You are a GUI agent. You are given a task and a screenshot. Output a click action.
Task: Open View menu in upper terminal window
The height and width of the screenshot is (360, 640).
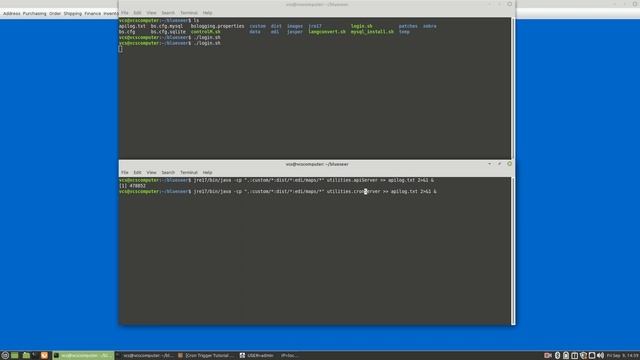click(151, 13)
